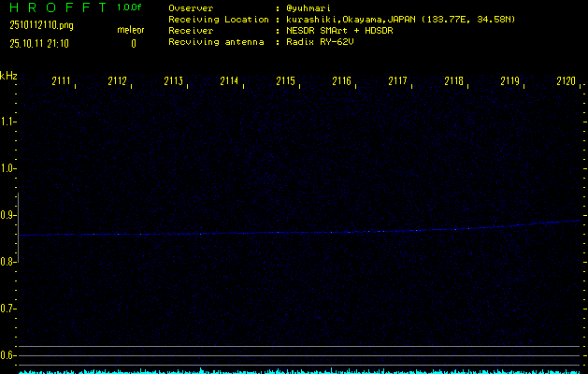
Task: Select the Radix RY-62V antenna text
Action: [322, 42]
